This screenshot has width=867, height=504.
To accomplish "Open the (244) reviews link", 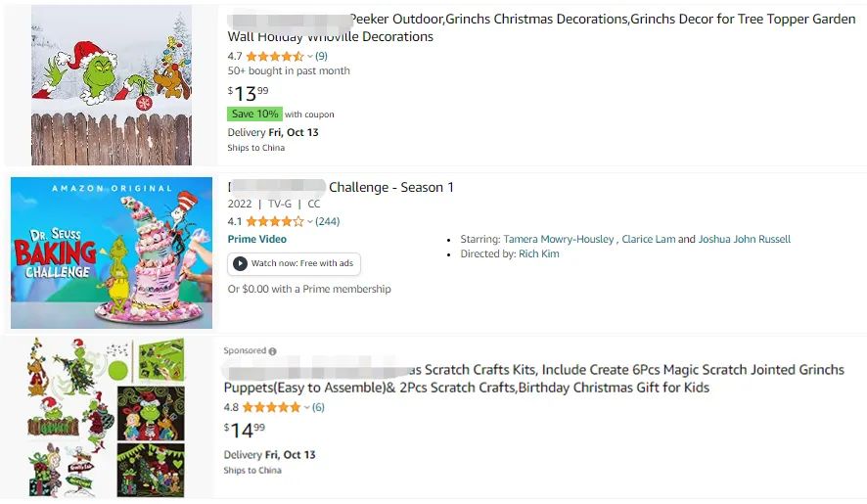I will point(327,221).
